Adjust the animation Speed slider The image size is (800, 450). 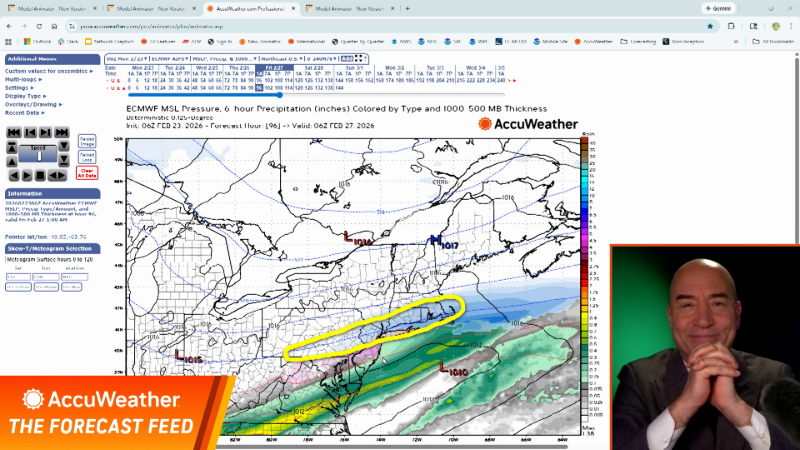(39, 156)
